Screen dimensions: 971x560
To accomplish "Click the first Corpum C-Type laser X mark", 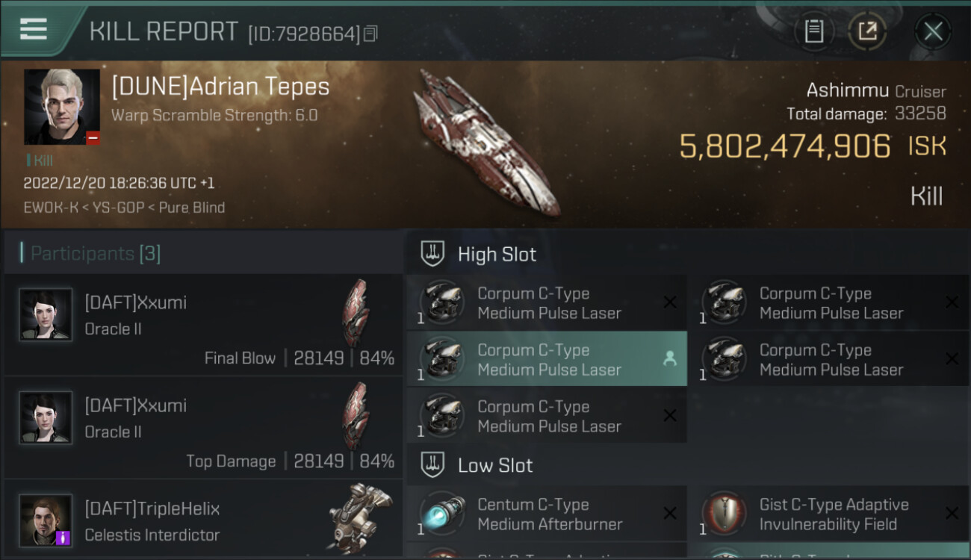I will (x=670, y=302).
